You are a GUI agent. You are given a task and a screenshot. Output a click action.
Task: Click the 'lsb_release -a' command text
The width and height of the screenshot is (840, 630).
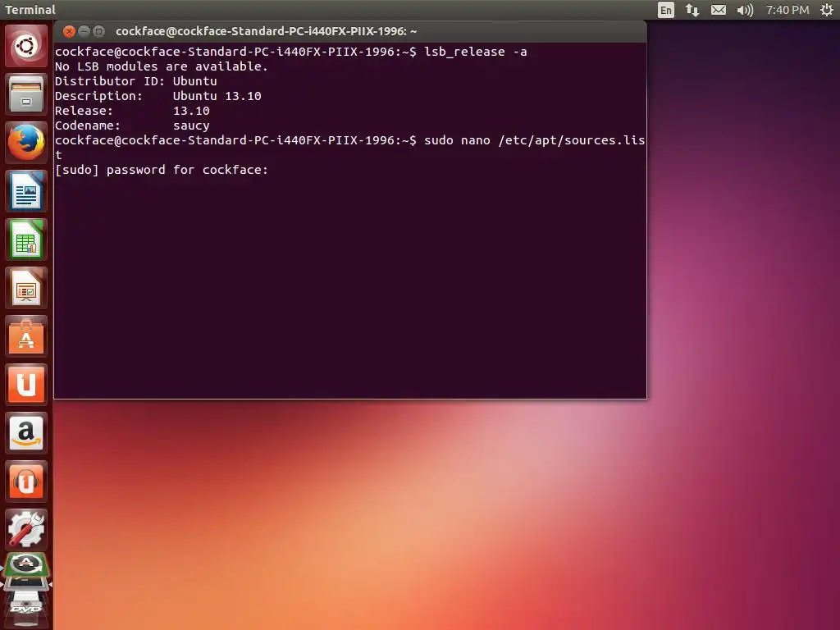click(x=475, y=52)
